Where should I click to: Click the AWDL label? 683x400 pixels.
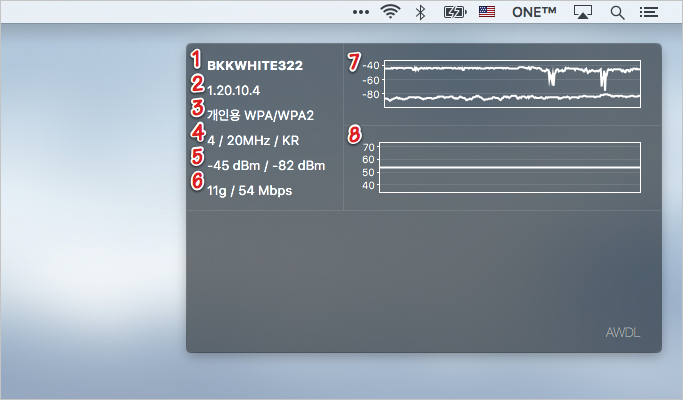click(623, 332)
